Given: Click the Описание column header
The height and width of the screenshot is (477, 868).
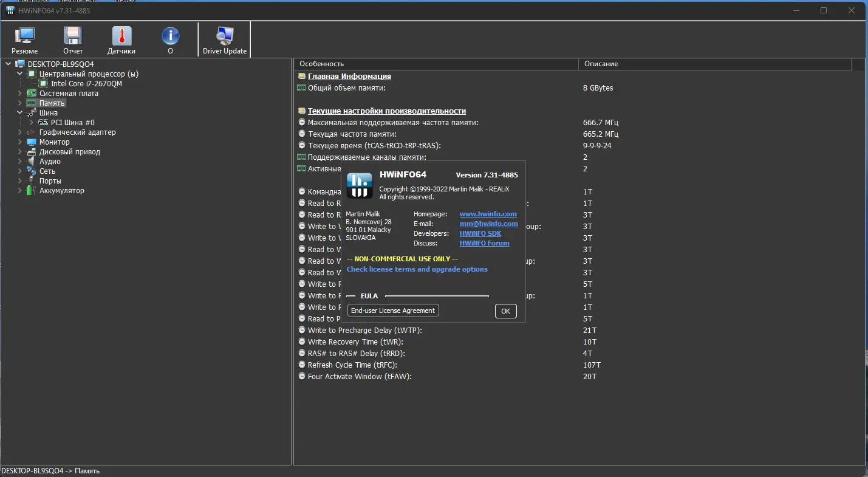Looking at the screenshot, I should tap(715, 64).
